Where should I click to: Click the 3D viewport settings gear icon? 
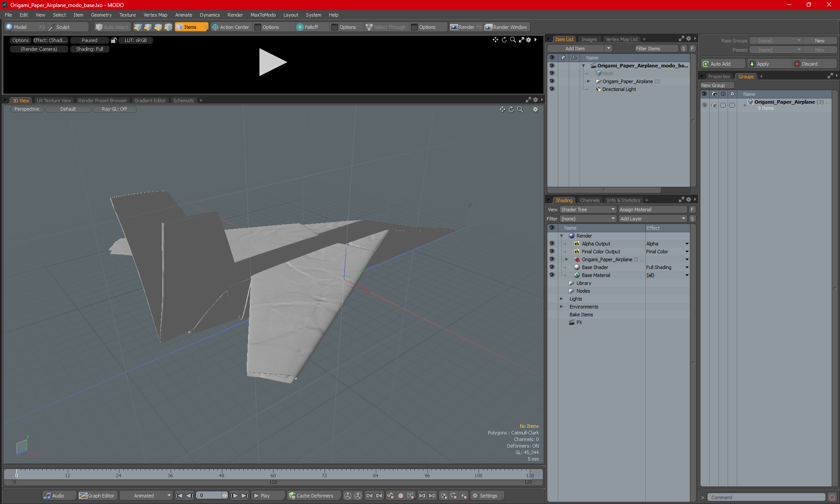click(535, 109)
